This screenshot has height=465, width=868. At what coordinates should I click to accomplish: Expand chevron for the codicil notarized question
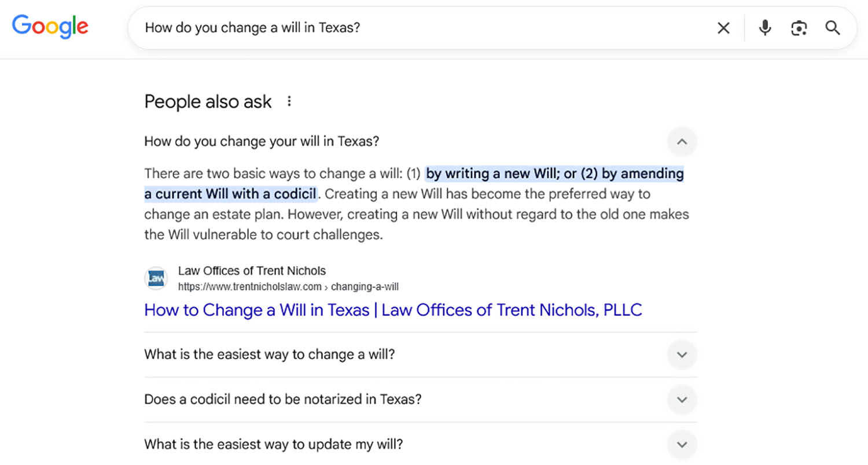[682, 400]
